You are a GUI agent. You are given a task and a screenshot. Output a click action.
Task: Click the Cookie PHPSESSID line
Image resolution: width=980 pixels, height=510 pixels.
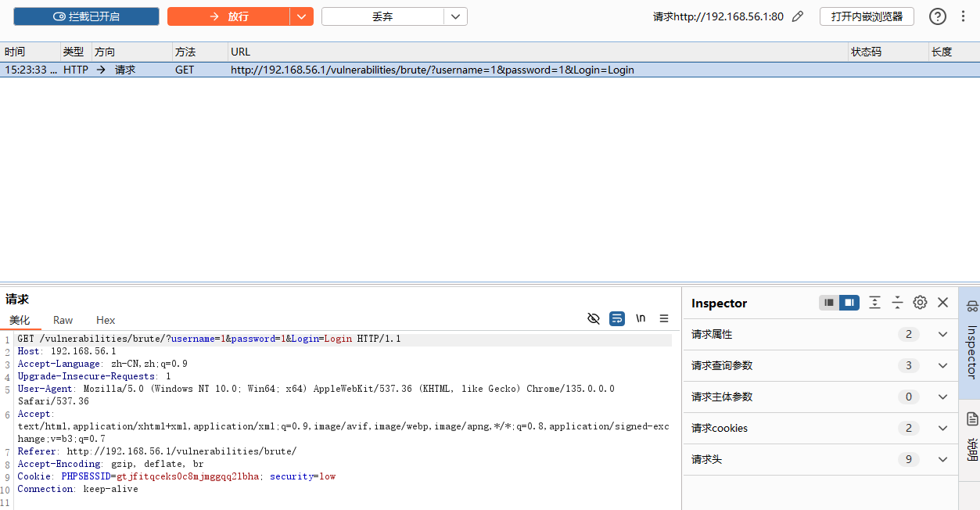176,476
